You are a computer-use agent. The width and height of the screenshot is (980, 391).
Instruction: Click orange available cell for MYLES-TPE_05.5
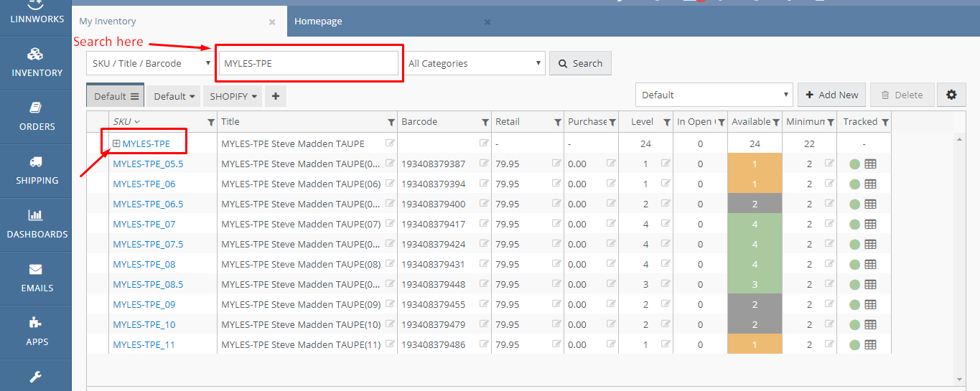click(x=755, y=164)
